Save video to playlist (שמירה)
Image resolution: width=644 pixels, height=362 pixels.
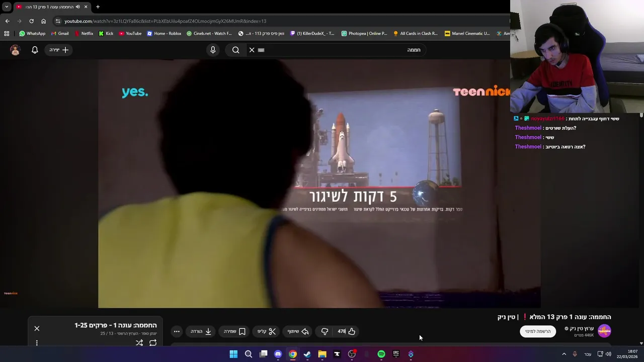coord(234,331)
